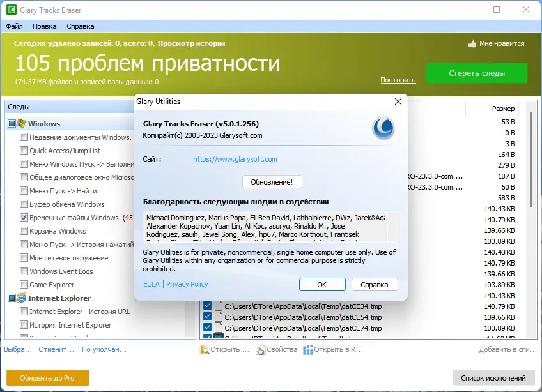Open the EULA link

click(151, 284)
